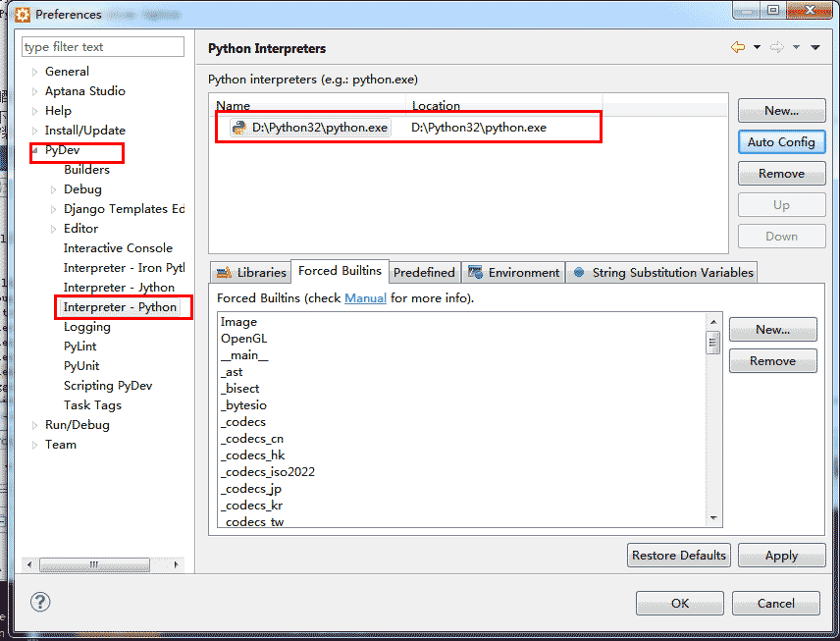Click the tree horizontal scroll left arrow
Viewport: 840px width, 641px height.
pyautogui.click(x=29, y=564)
